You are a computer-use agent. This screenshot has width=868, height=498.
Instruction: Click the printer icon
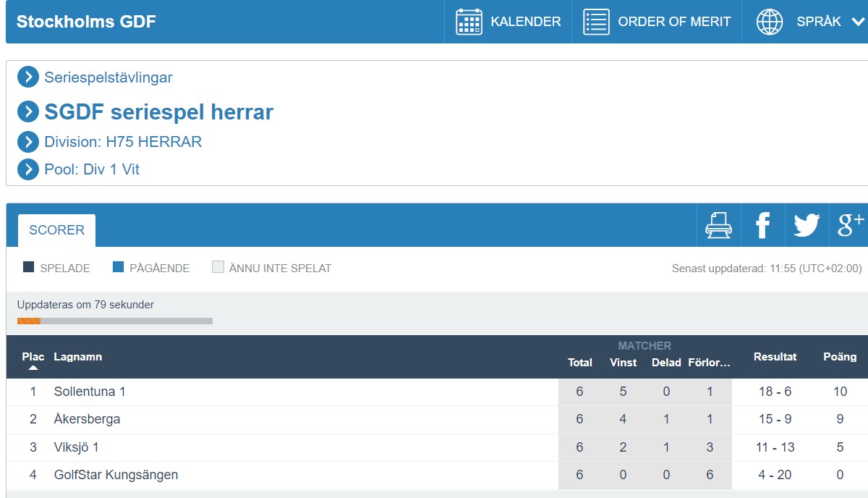[718, 225]
